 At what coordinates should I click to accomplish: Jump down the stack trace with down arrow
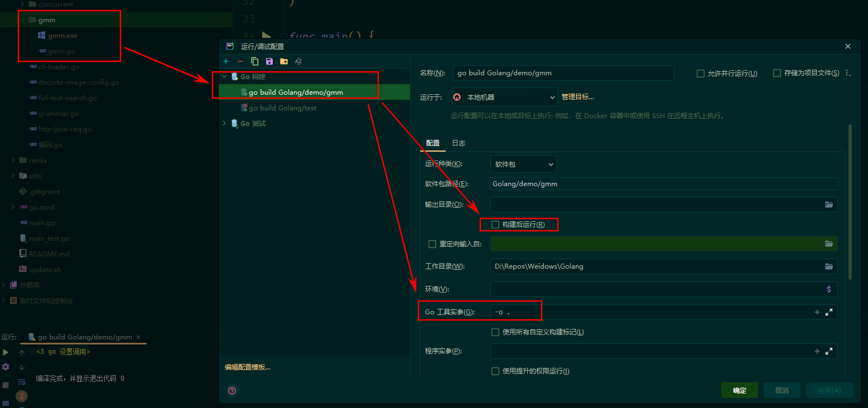22,367
